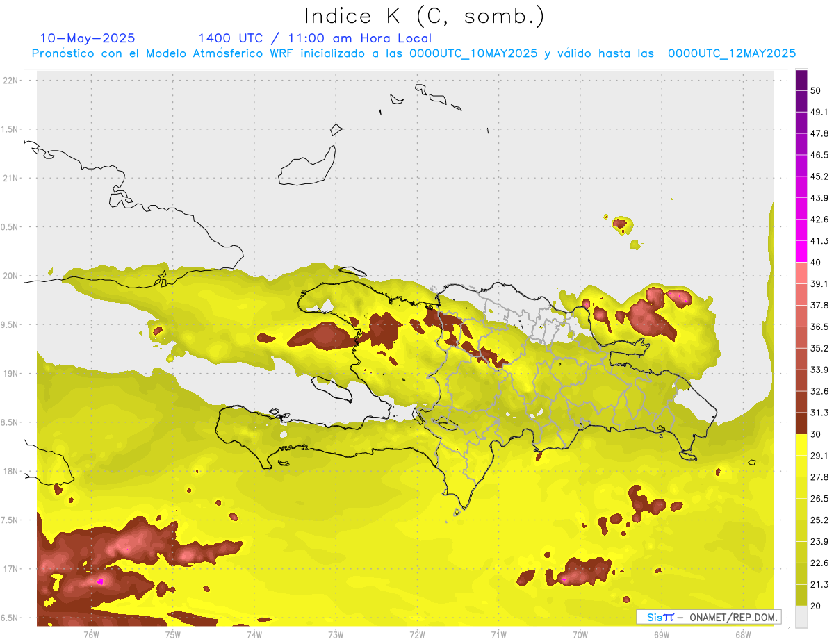This screenshot has height=644, width=834.
Task: Select the colorbar value "46.5"
Action: point(819,155)
